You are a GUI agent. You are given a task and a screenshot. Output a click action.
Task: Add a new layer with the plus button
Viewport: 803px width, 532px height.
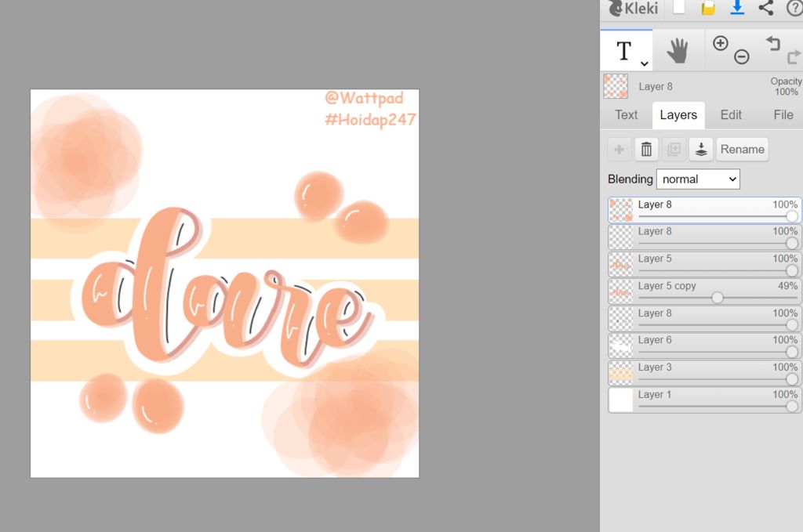click(x=620, y=150)
